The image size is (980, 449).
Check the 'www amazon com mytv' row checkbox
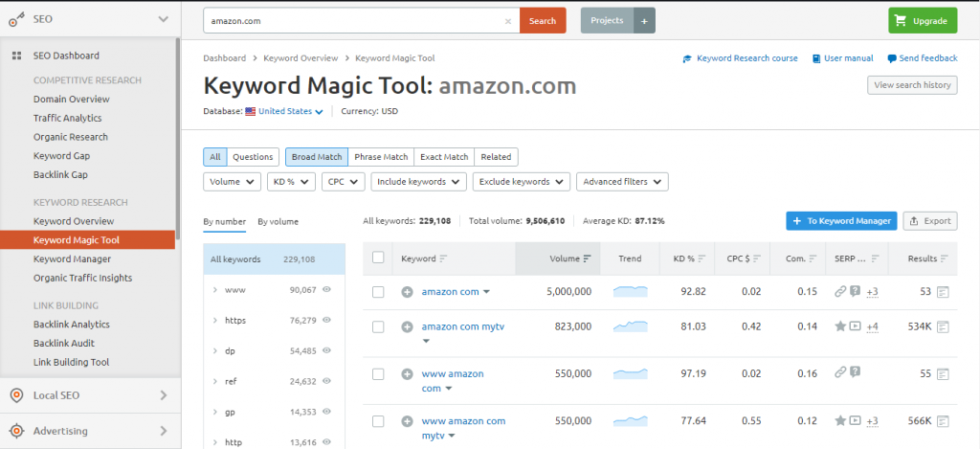pos(378,421)
